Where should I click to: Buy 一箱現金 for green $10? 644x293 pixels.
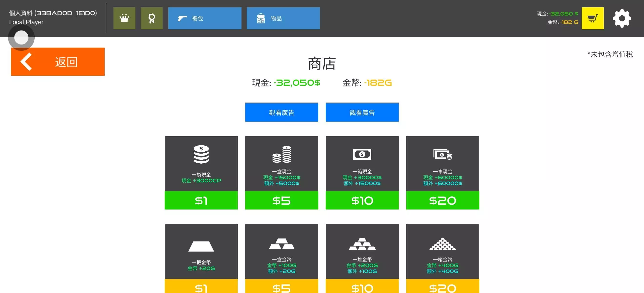click(362, 200)
